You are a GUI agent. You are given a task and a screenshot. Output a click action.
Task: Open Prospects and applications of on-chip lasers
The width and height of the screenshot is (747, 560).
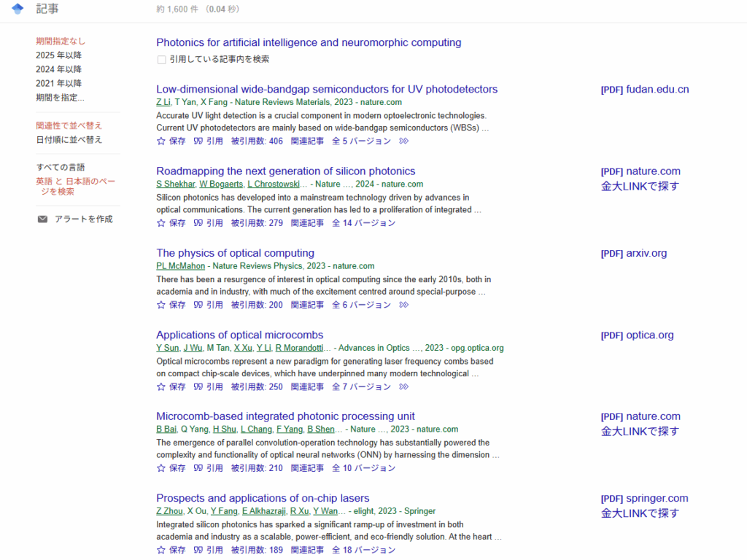(x=263, y=498)
